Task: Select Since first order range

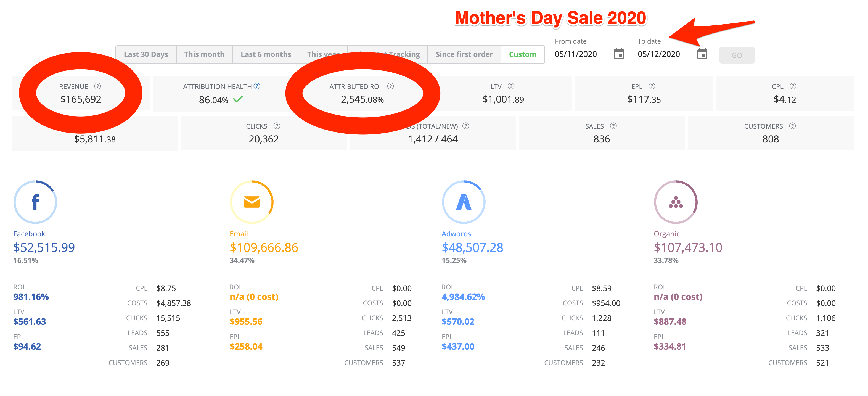Action: 464,54
